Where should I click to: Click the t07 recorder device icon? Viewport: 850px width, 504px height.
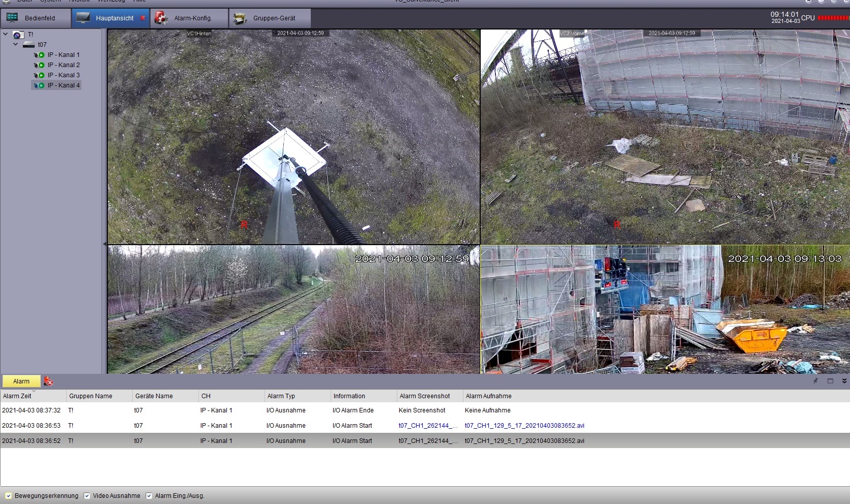(x=28, y=45)
